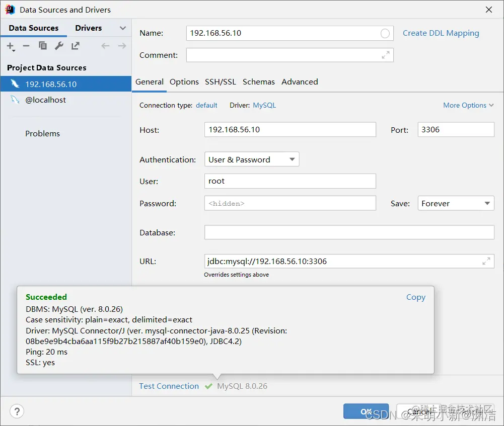
Task: Click the Project Data Sources heading
Action: [47, 68]
